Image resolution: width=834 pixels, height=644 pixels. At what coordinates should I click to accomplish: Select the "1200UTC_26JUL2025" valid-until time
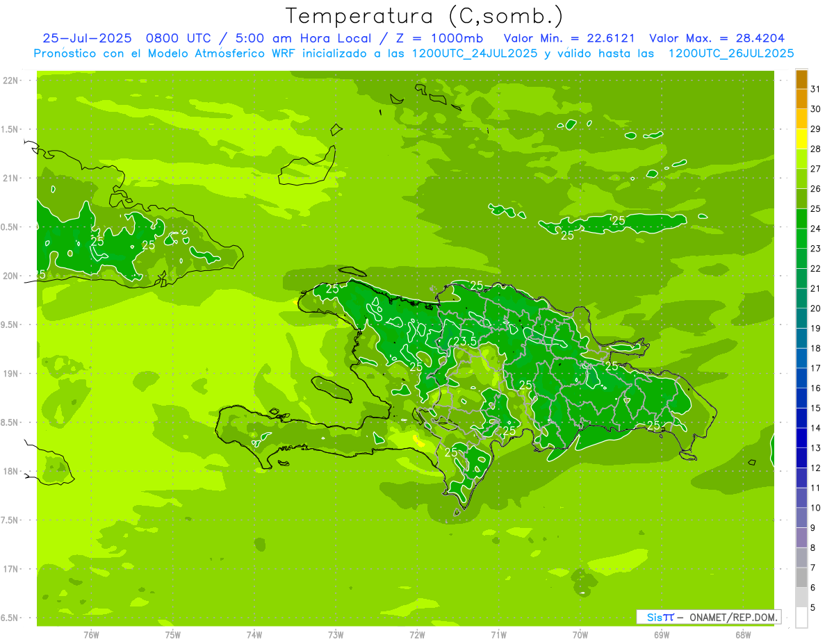(x=730, y=53)
